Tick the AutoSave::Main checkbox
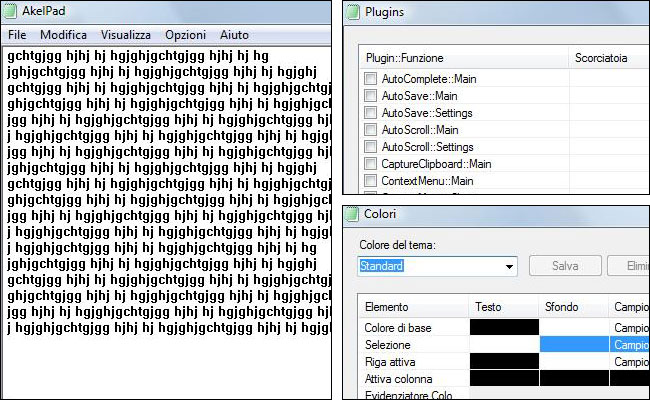 tap(371, 96)
